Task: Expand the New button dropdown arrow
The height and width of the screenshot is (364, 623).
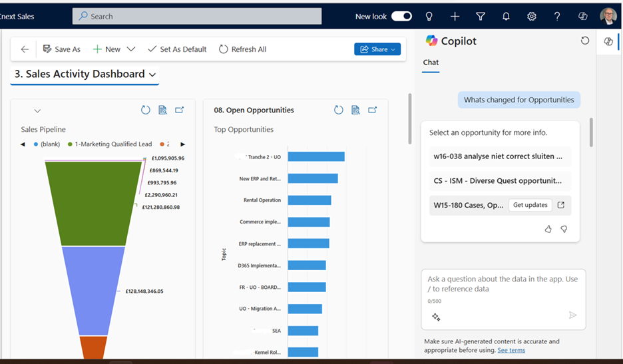Action: (131, 49)
